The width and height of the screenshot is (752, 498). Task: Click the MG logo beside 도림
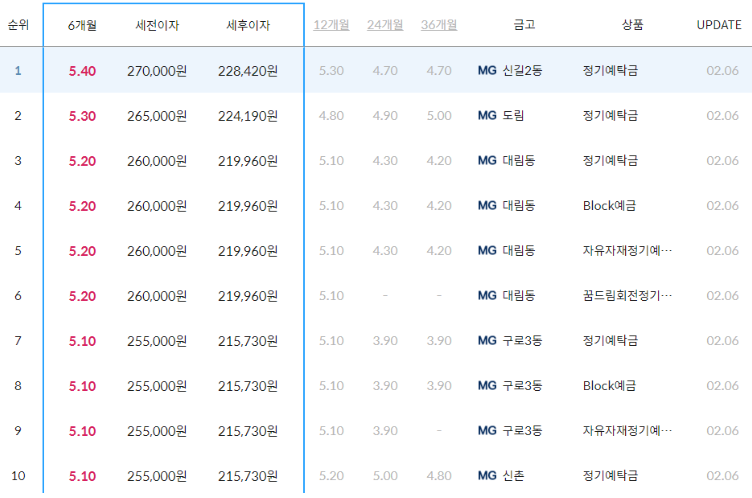coord(487,116)
